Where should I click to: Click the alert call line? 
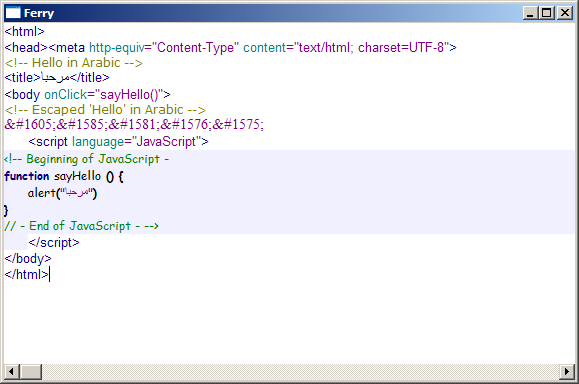click(62, 193)
